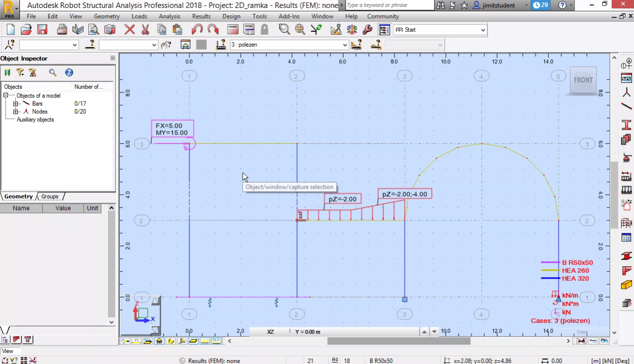The width and height of the screenshot is (634, 364).
Task: Open the bar selection query icon
Action: tap(90, 45)
